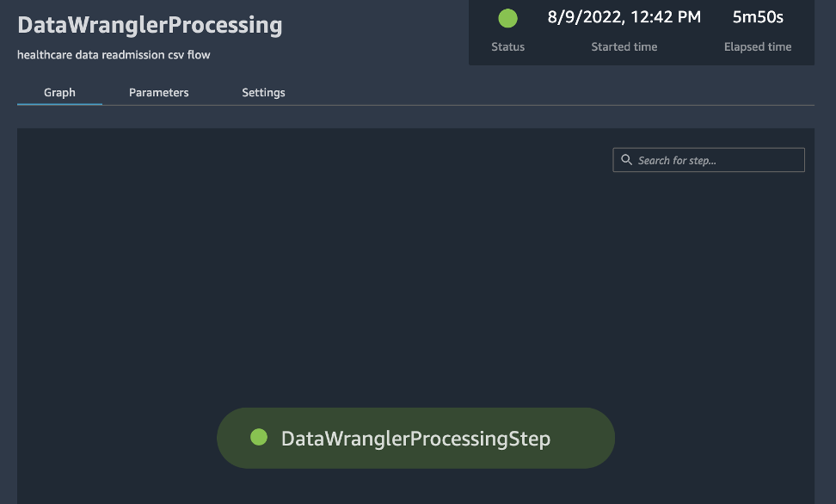Viewport: 836px width, 504px height.
Task: Click the Started time caption text
Action: [x=624, y=47]
